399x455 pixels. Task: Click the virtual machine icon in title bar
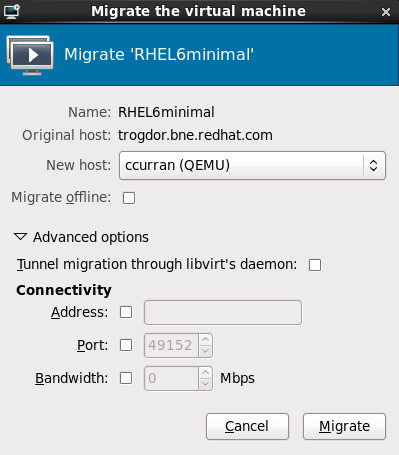(12, 11)
